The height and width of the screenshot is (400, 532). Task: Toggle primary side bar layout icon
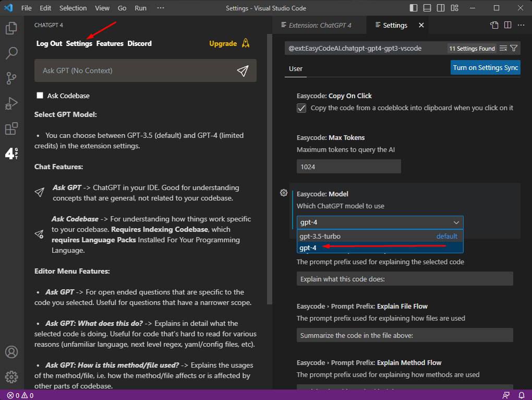click(413, 8)
